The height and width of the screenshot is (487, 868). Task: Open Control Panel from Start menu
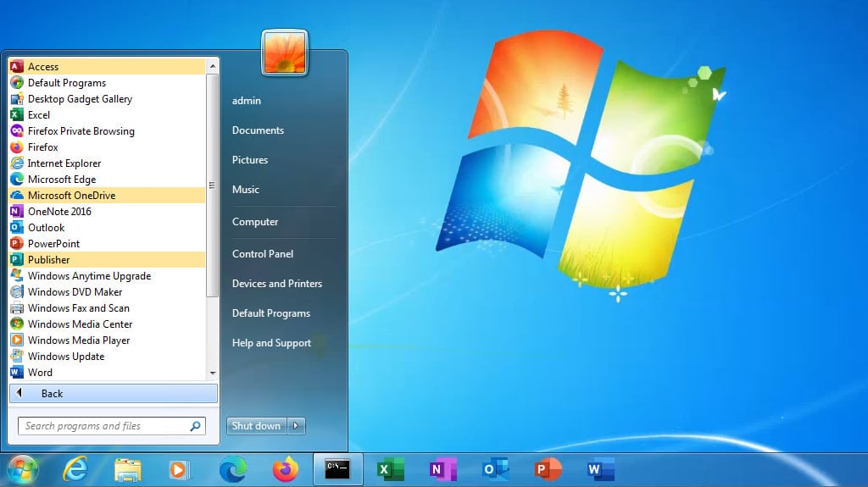[263, 253]
